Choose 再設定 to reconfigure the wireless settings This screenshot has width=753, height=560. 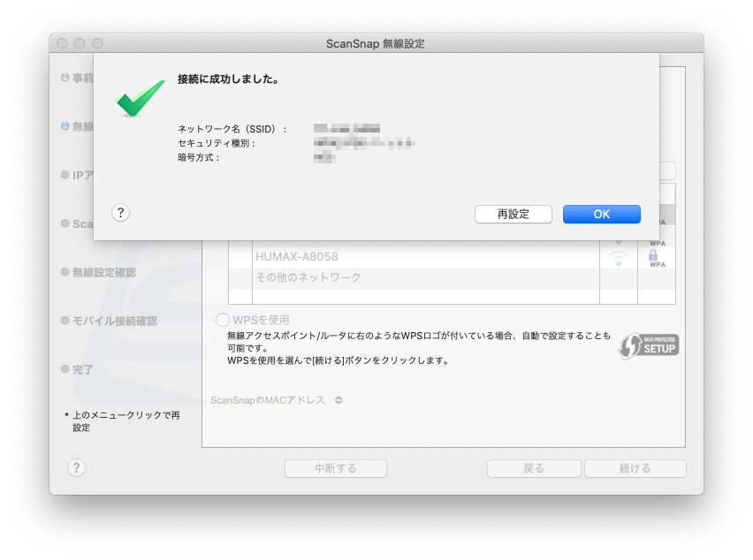click(x=513, y=214)
